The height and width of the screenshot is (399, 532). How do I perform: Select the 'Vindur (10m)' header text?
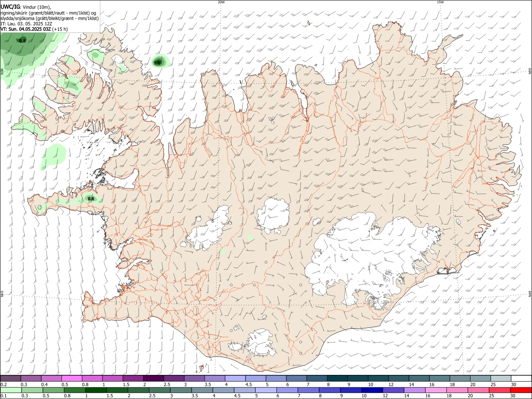coord(37,7)
